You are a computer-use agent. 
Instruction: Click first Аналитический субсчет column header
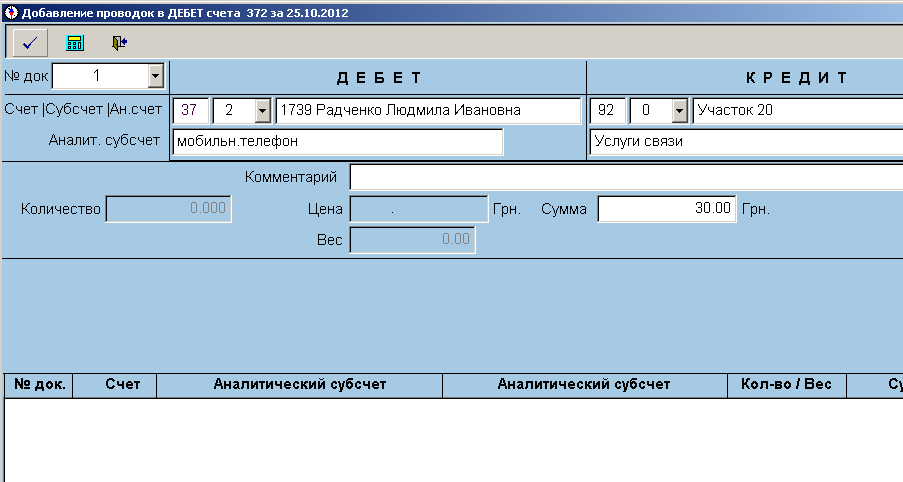tap(299, 385)
